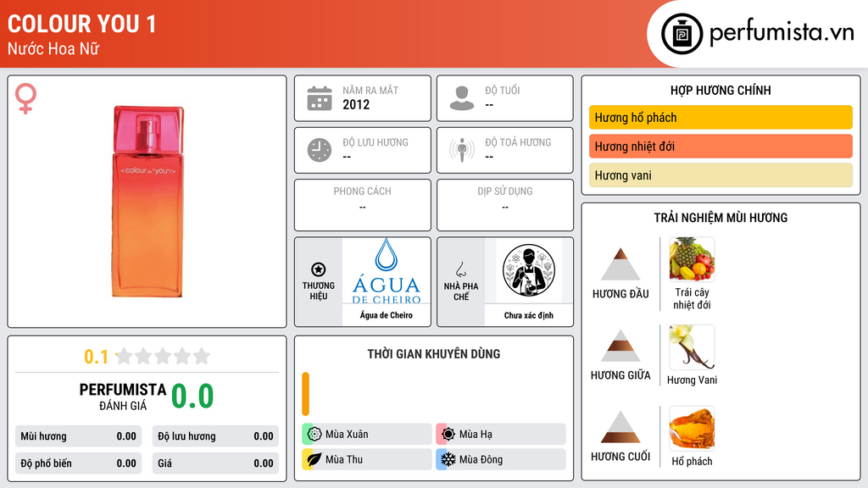Click the sillage icon beside Độ toả hương
Viewport: 868px width, 488px height.
(462, 150)
